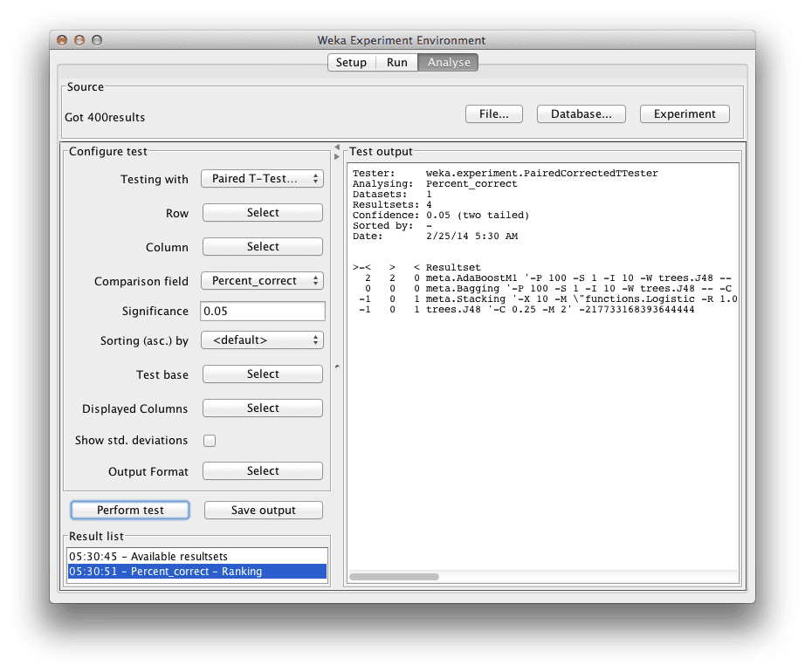Click the Experiment source button
Screen dimensions: 805x672
click(684, 113)
